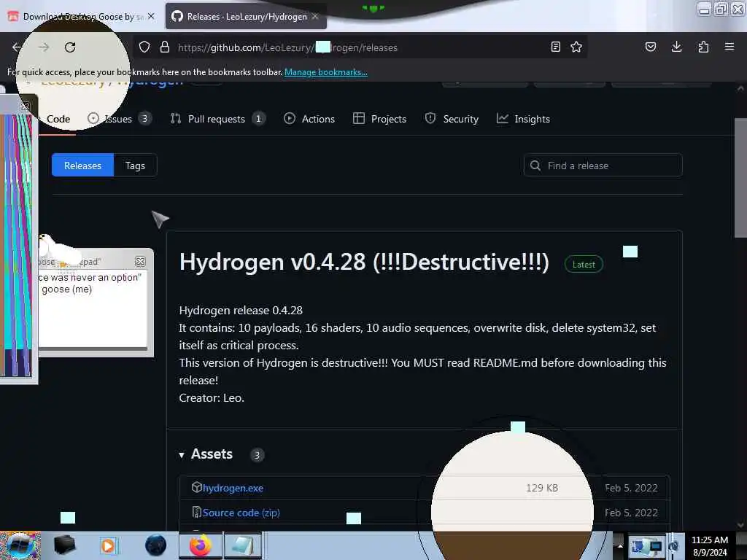Open the media player taskbar icon
The height and width of the screenshot is (560, 747).
pos(108,545)
